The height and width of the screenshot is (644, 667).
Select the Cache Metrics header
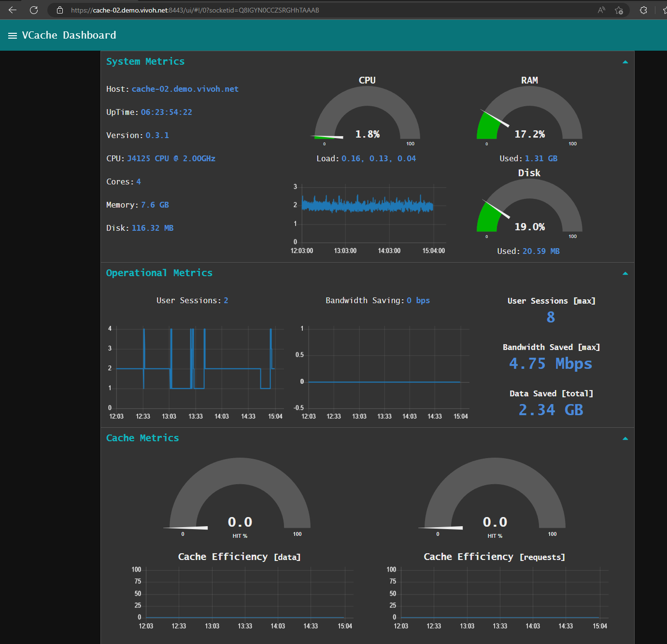point(142,438)
